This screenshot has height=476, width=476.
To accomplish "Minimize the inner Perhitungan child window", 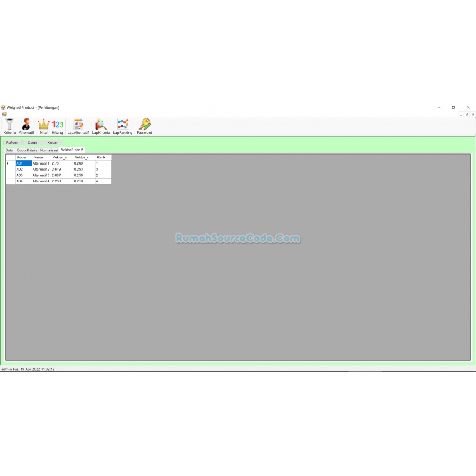I will click(x=461, y=115).
